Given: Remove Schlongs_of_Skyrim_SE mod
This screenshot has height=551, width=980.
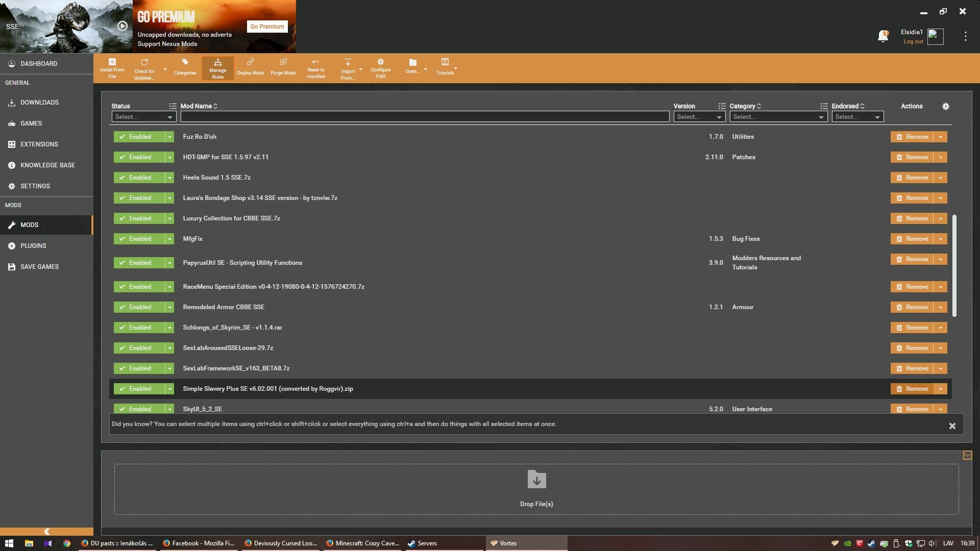Looking at the screenshot, I should (x=912, y=328).
